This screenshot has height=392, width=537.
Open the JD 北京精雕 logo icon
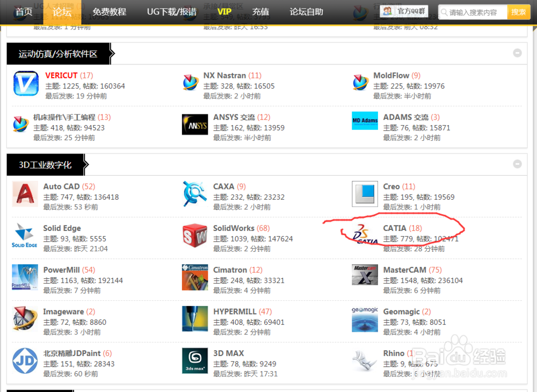pyautogui.click(x=25, y=360)
